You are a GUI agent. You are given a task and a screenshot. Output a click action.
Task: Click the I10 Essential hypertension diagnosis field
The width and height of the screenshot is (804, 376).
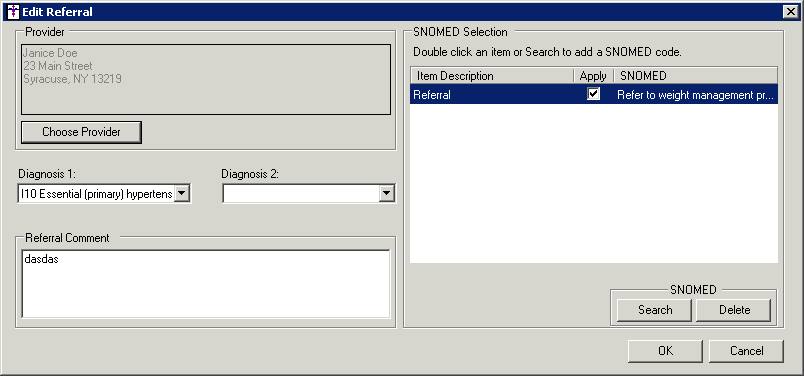coord(96,193)
